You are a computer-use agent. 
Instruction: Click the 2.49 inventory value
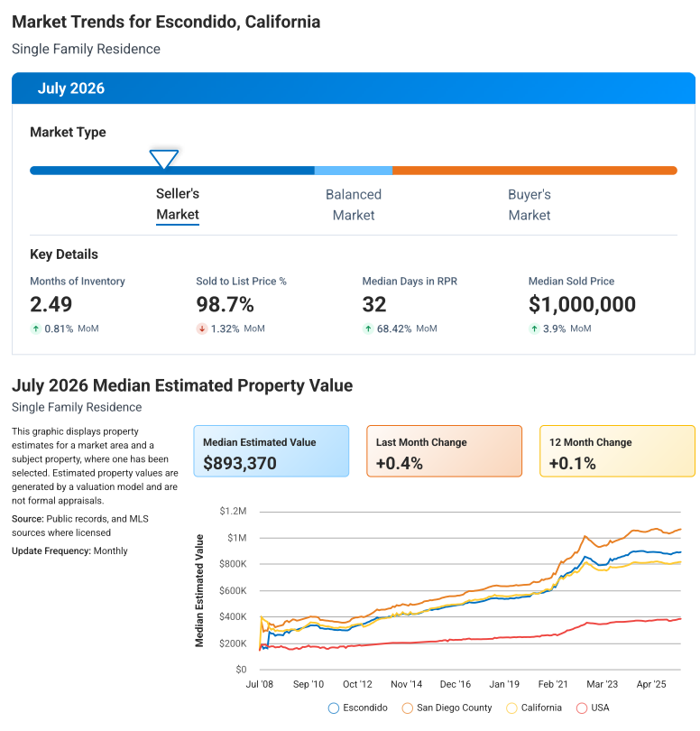point(51,304)
